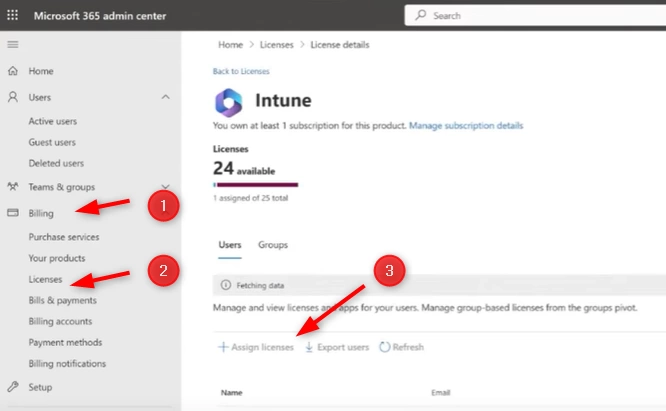The image size is (666, 411).
Task: Click into the Search field
Action: [x=535, y=15]
